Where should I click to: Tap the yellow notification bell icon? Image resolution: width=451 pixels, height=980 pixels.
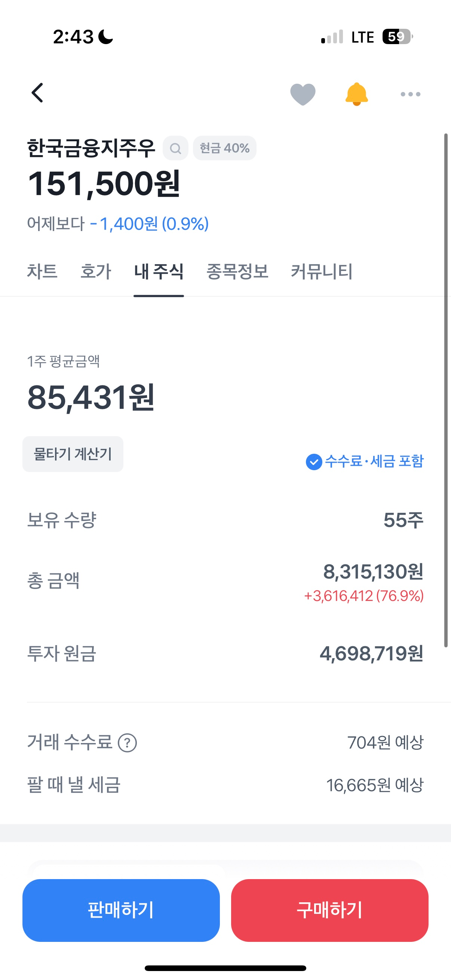coord(356,93)
